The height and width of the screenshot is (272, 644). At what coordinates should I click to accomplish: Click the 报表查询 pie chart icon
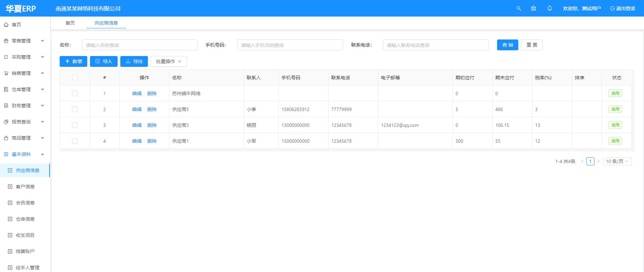6,122
